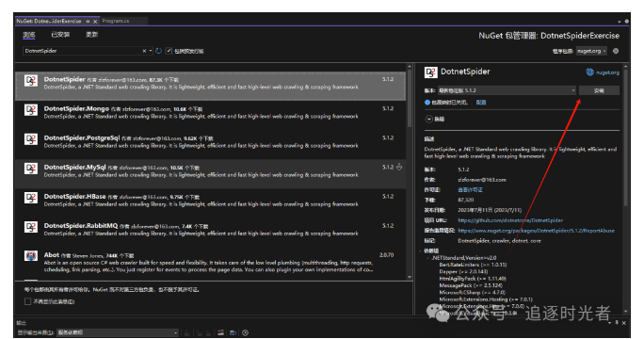644x339 pixels.
Task: Click the details pane vertical scrollbar
Action: coord(625,137)
